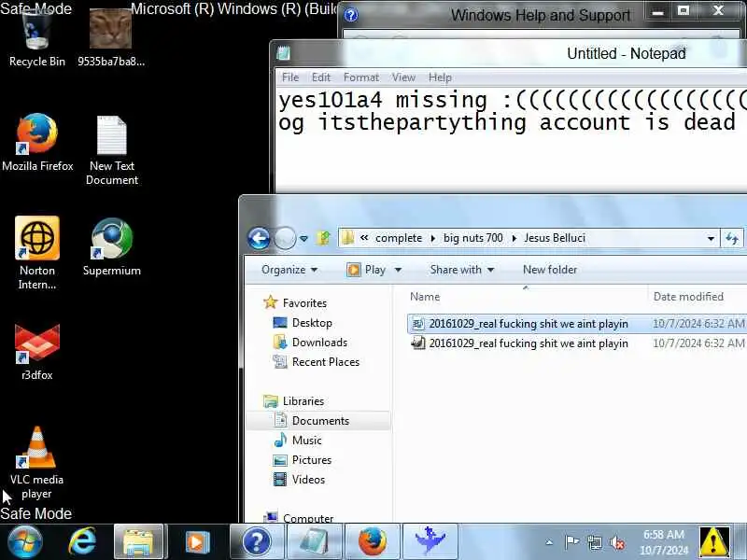The height and width of the screenshot is (560, 747).
Task: Launch Norton Internet desktop shortcut
Action: 37,252
